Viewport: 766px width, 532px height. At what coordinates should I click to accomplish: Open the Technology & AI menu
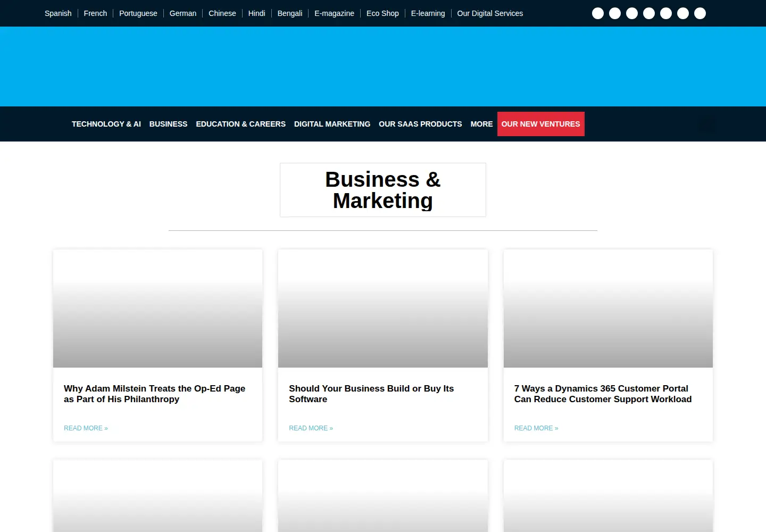click(106, 124)
